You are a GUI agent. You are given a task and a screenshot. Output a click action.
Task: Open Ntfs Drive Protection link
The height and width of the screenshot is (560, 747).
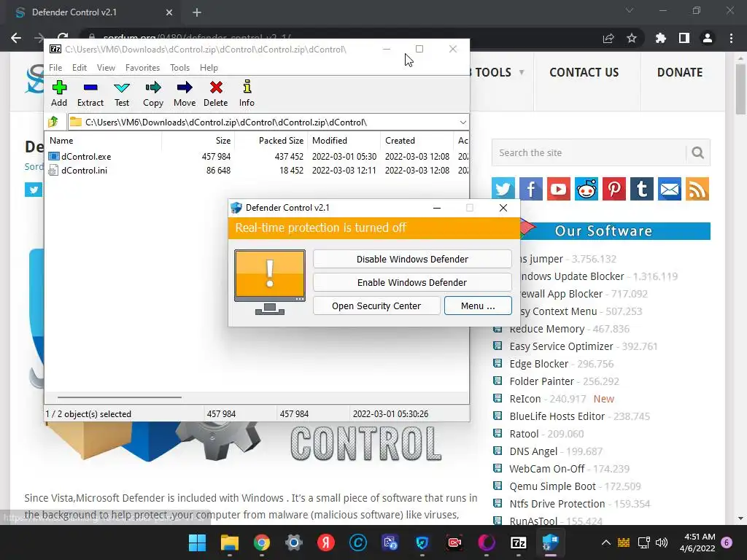(x=557, y=504)
